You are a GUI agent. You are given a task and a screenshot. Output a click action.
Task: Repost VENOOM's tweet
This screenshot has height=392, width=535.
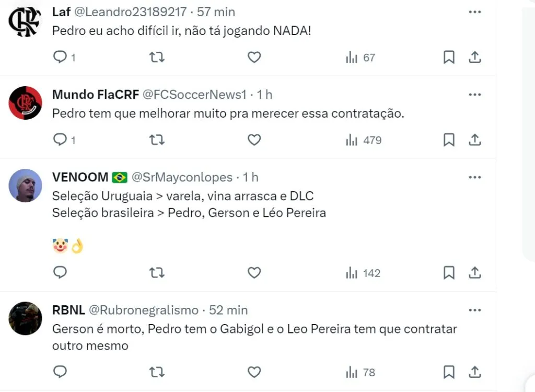click(157, 273)
